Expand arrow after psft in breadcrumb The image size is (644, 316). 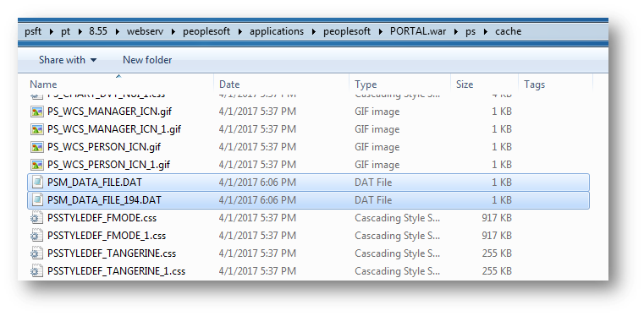(x=52, y=31)
